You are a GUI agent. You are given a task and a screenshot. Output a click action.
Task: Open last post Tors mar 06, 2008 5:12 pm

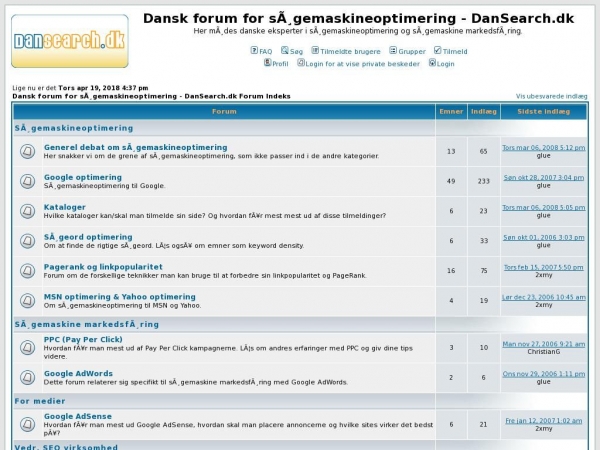click(543, 148)
